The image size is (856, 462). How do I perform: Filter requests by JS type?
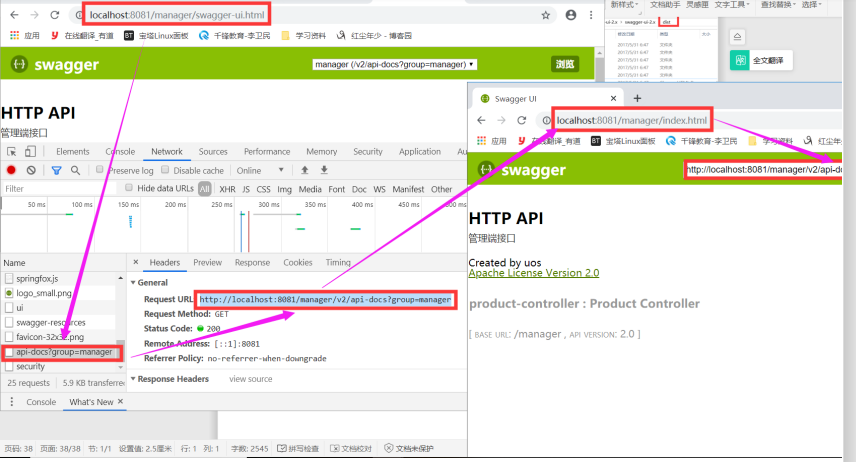(x=246, y=189)
